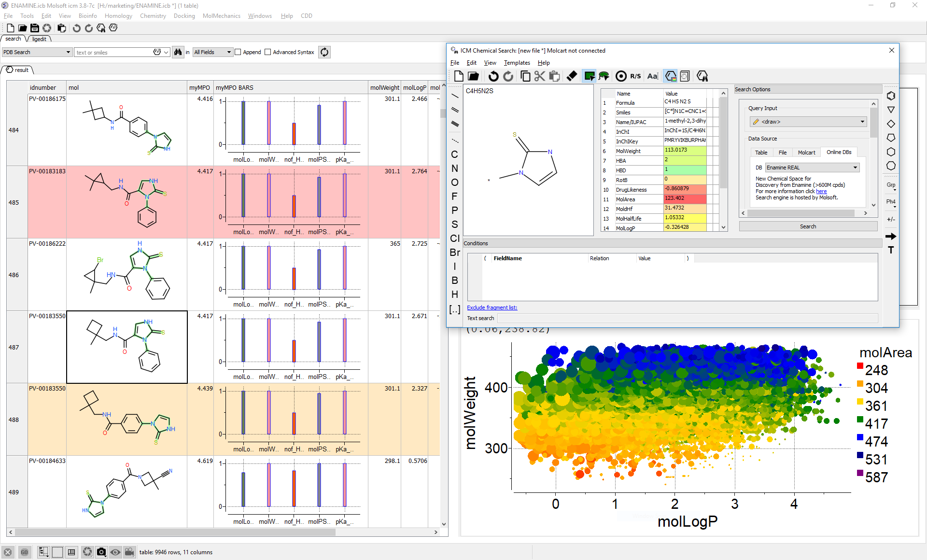Expand the Enamine REAL database dropdown
Viewport: 927px width, 560px height.
(812, 168)
